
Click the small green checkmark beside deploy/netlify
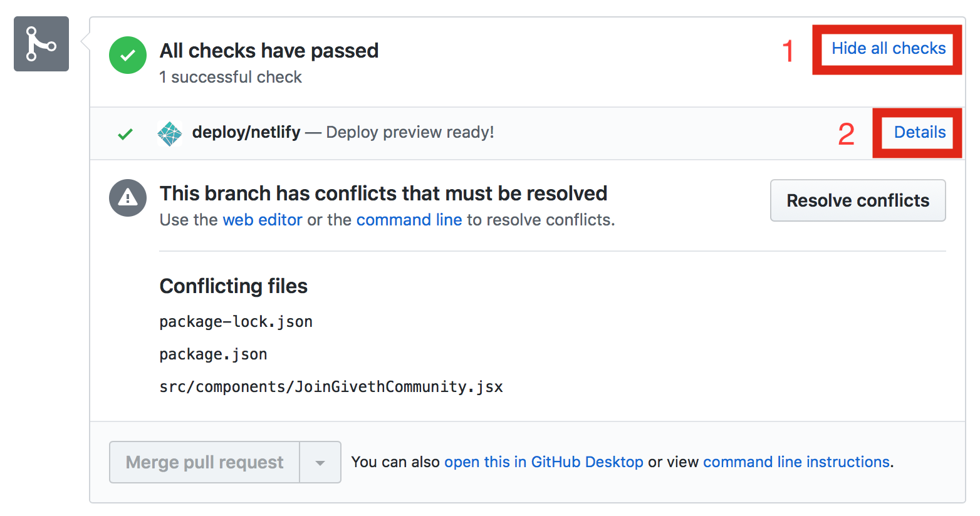click(125, 133)
